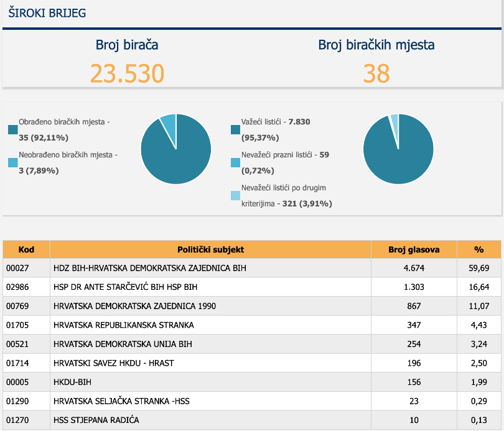Click the ŠIROKI BRIJEG heading

pos(47,13)
